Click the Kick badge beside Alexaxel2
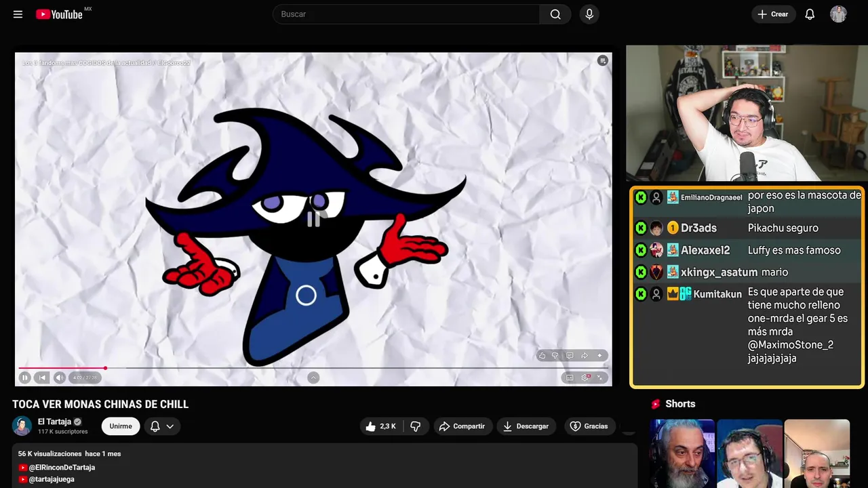The height and width of the screenshot is (488, 868). tap(641, 250)
